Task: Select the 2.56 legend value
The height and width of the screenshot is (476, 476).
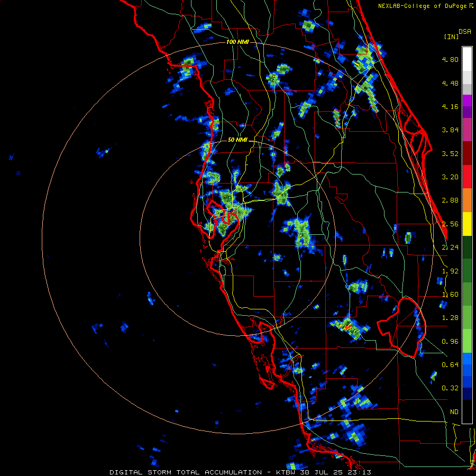Action: coord(450,224)
